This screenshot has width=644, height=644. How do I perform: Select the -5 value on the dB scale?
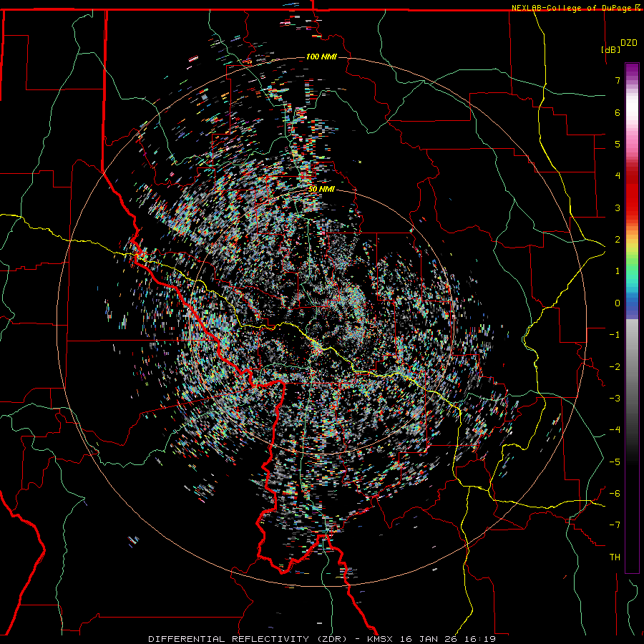coord(615,462)
